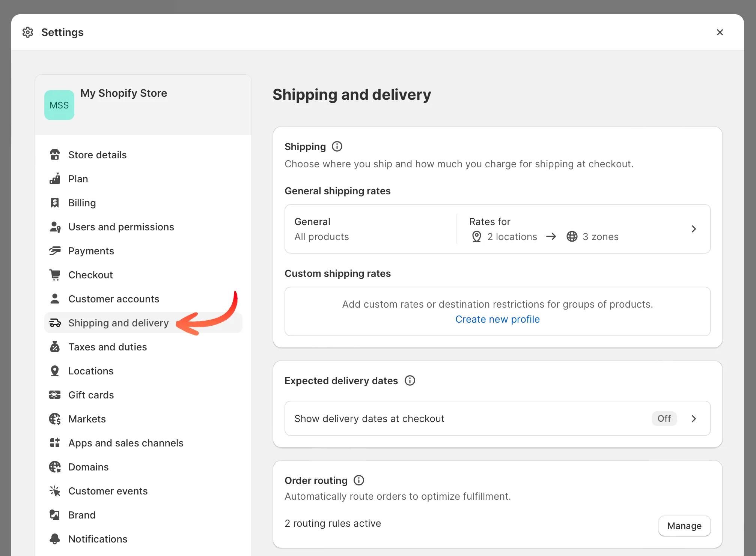Click the Off badge for delivery dates
Viewport: 756px width, 556px height.
coord(664,418)
